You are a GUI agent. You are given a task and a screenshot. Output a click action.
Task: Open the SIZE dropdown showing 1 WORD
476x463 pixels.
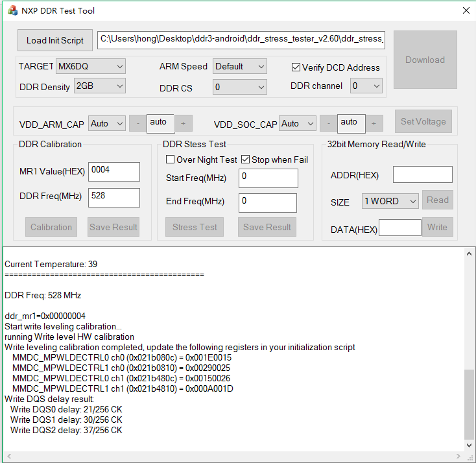tap(390, 201)
